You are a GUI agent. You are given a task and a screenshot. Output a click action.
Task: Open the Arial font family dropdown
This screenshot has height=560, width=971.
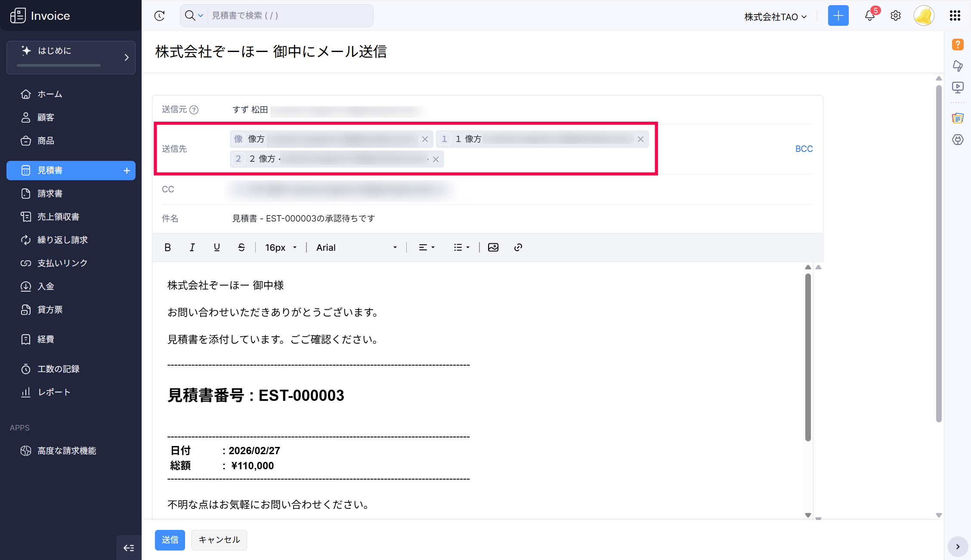click(356, 247)
